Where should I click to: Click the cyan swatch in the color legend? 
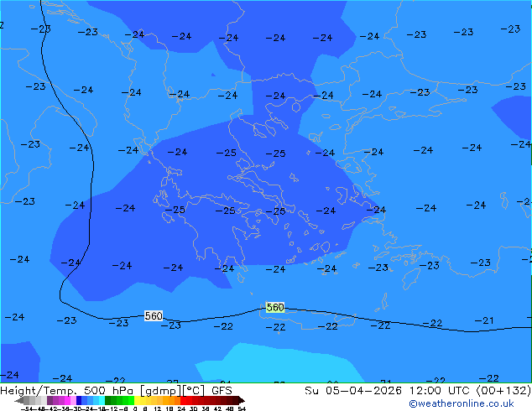point(102,400)
